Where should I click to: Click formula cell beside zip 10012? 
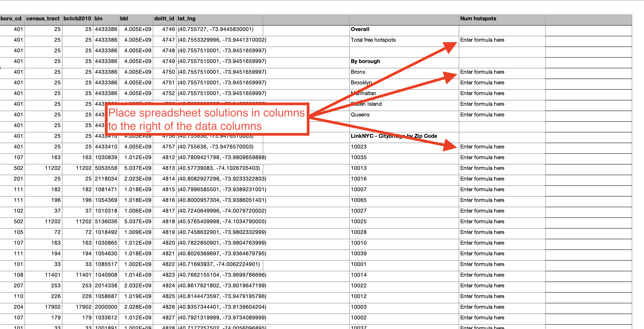click(x=502, y=298)
